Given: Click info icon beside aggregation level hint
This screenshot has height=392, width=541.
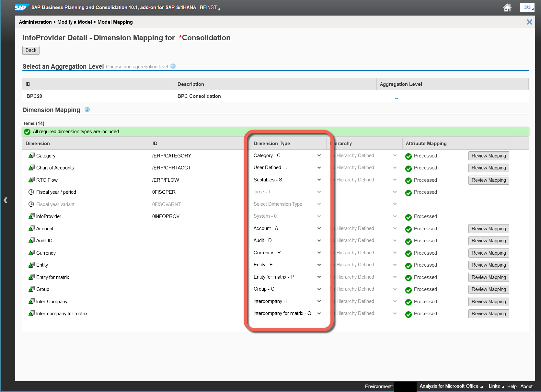Looking at the screenshot, I should tap(173, 66).
